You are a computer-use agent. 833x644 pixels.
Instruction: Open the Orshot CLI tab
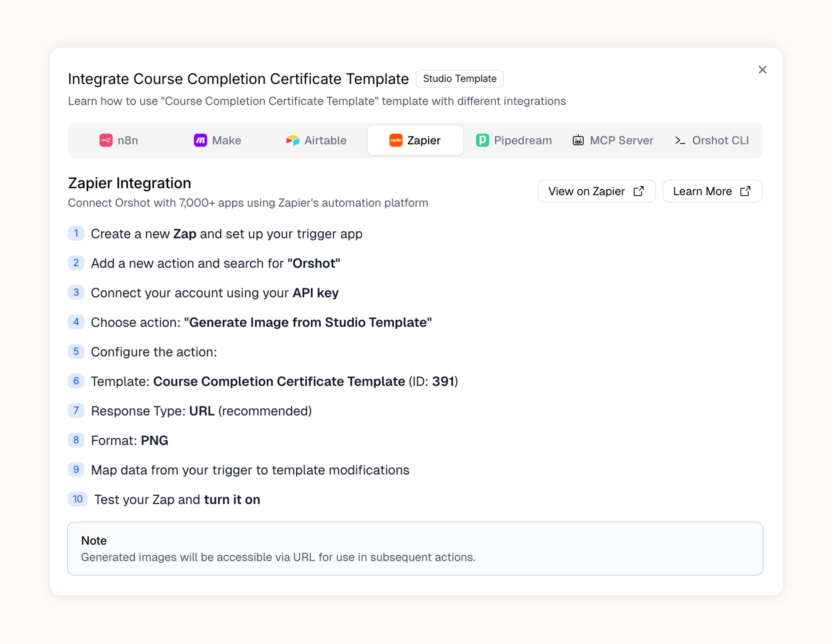pyautogui.click(x=712, y=140)
